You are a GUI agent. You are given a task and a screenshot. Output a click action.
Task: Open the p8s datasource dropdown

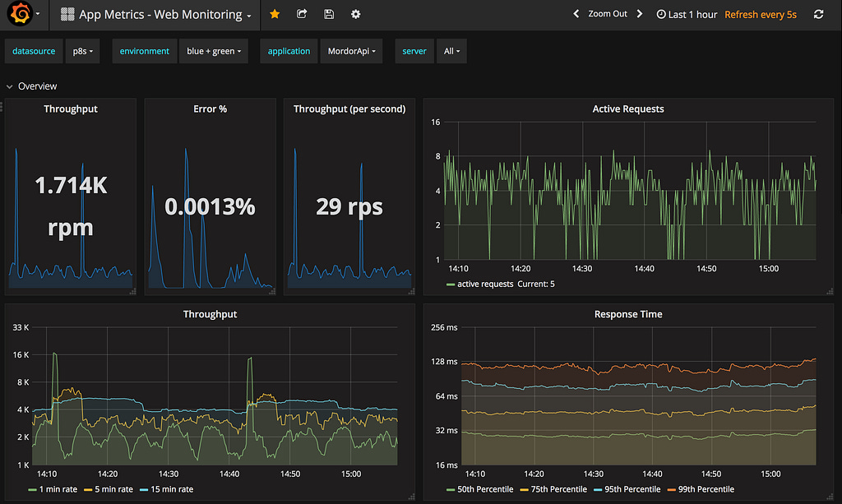pyautogui.click(x=82, y=51)
